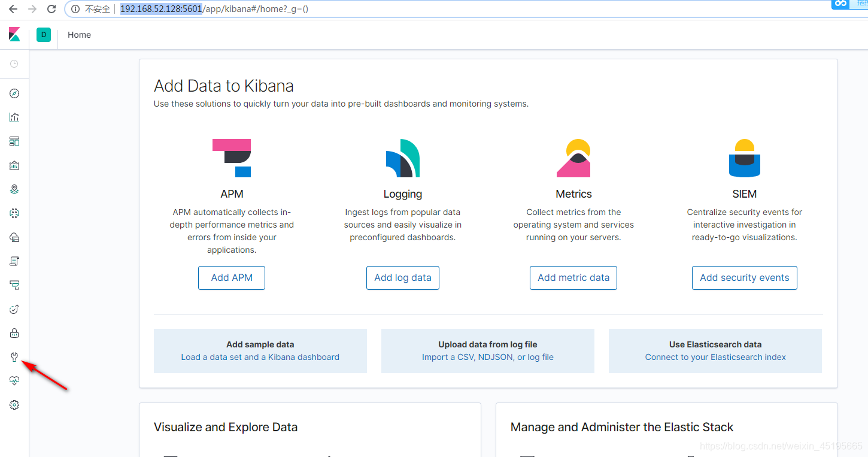The width and height of the screenshot is (868, 457).
Task: Click the Use Elasticsearch data title
Action: (715, 344)
